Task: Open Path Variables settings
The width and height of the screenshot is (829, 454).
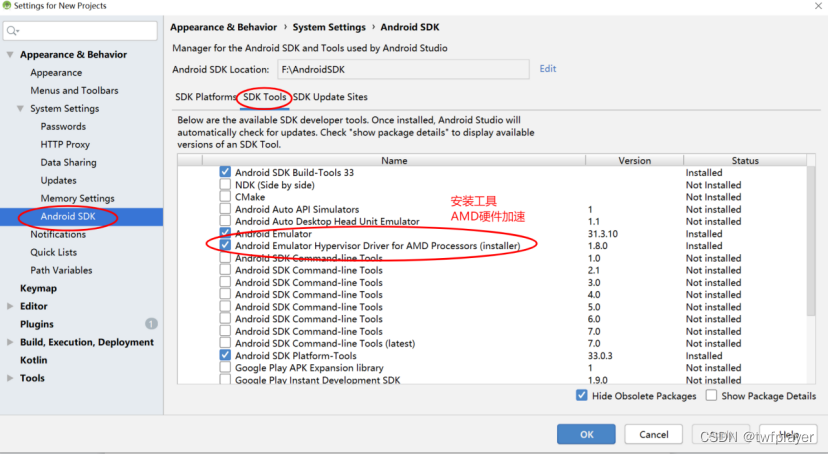Action: [61, 270]
